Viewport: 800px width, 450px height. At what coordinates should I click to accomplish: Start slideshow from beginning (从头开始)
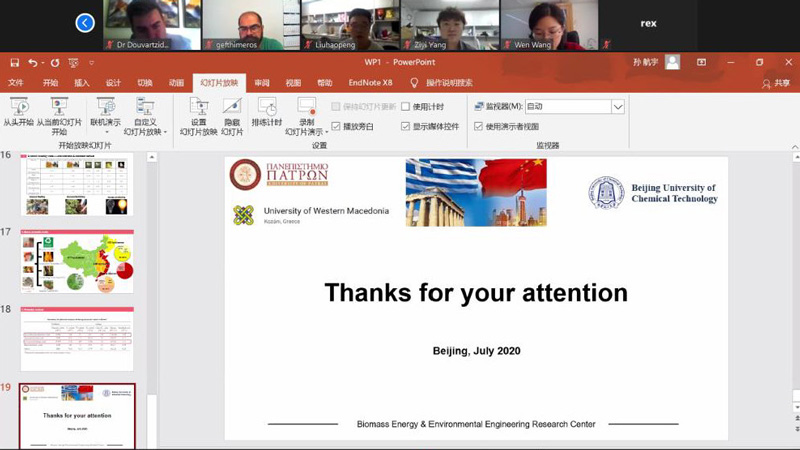[18, 108]
